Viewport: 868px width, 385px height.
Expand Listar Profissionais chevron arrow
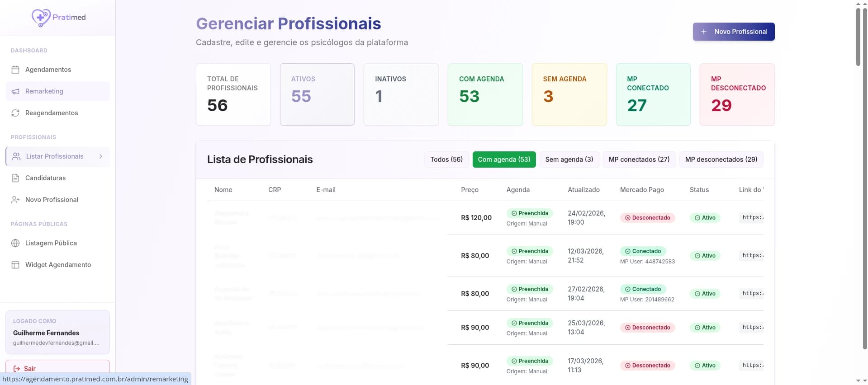[101, 156]
